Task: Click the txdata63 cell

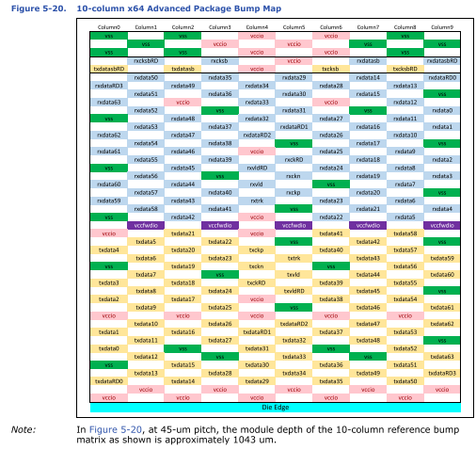Action: click(442, 357)
